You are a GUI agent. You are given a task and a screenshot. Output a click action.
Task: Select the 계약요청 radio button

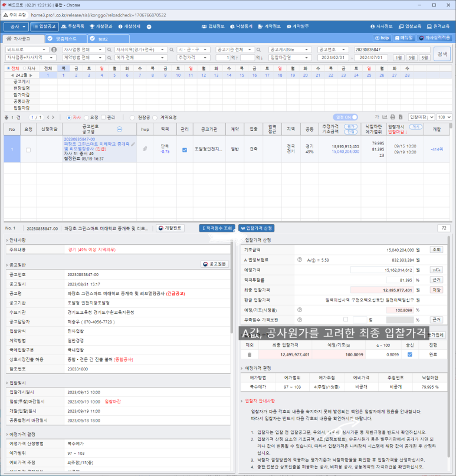point(155,117)
